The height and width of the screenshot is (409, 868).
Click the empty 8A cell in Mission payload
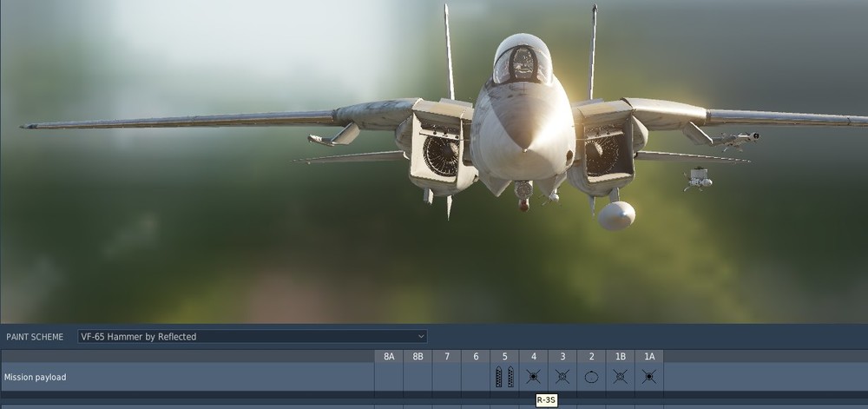click(389, 377)
